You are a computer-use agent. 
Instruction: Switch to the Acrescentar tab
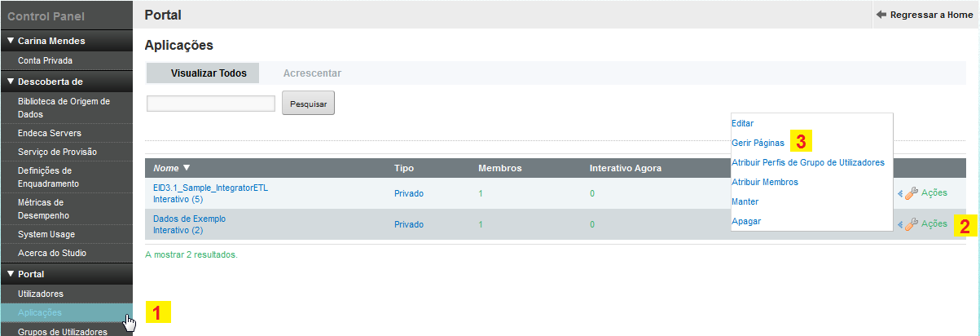point(312,73)
